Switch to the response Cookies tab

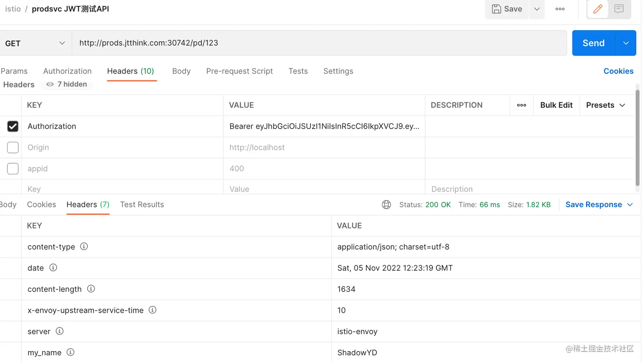(x=42, y=205)
